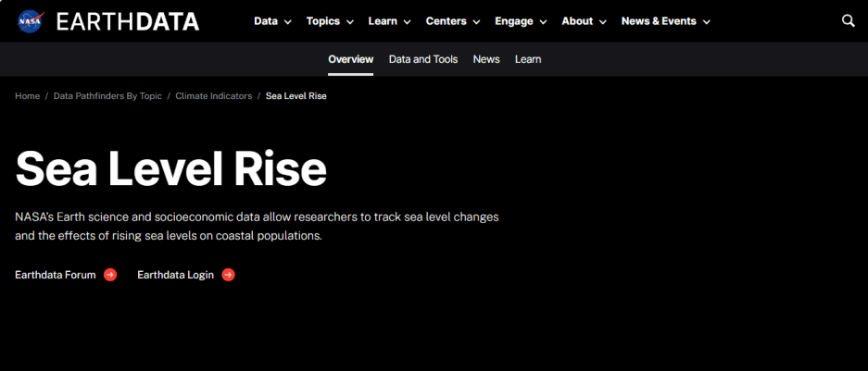Open the search magnifier icon

(x=848, y=21)
